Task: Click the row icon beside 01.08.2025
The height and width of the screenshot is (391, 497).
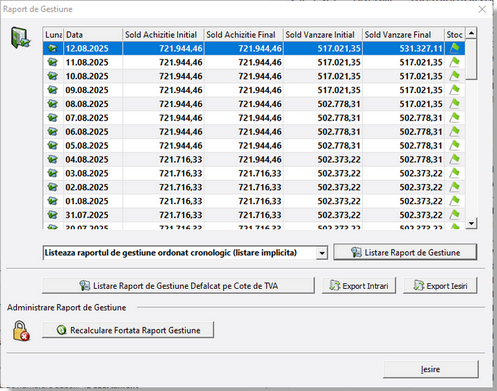Action: [x=53, y=201]
